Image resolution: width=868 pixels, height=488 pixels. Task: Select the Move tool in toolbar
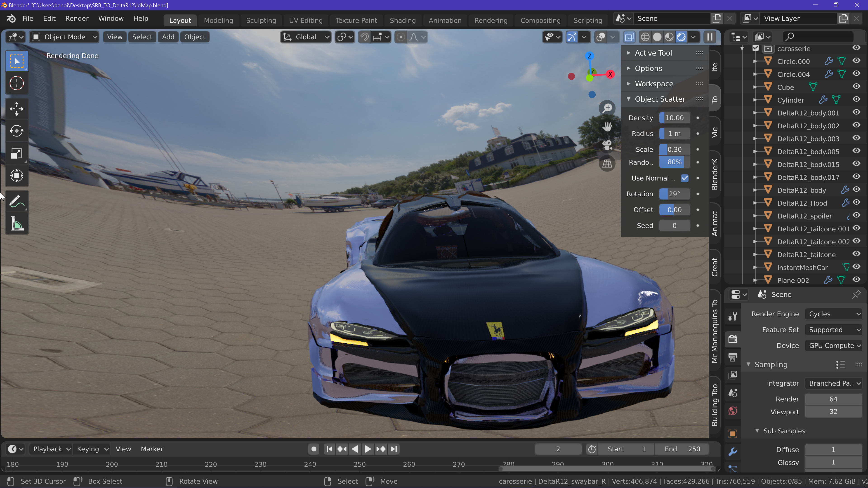tap(17, 109)
